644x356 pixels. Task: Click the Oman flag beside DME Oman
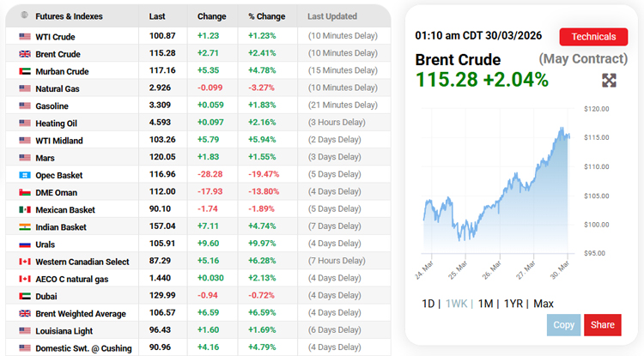pyautogui.click(x=24, y=193)
